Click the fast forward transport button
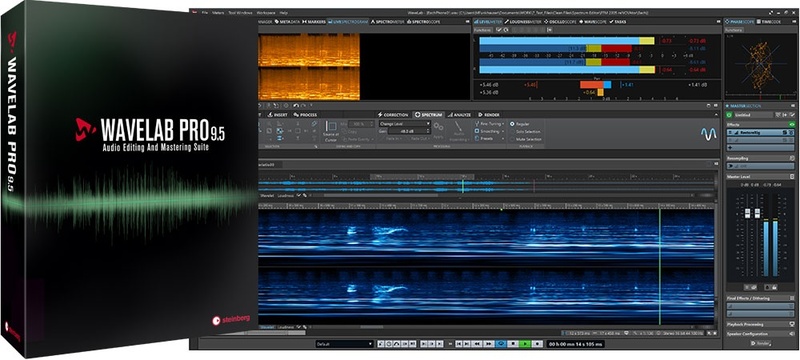Image resolution: width=800 pixels, height=360 pixels. pyautogui.click(x=489, y=344)
